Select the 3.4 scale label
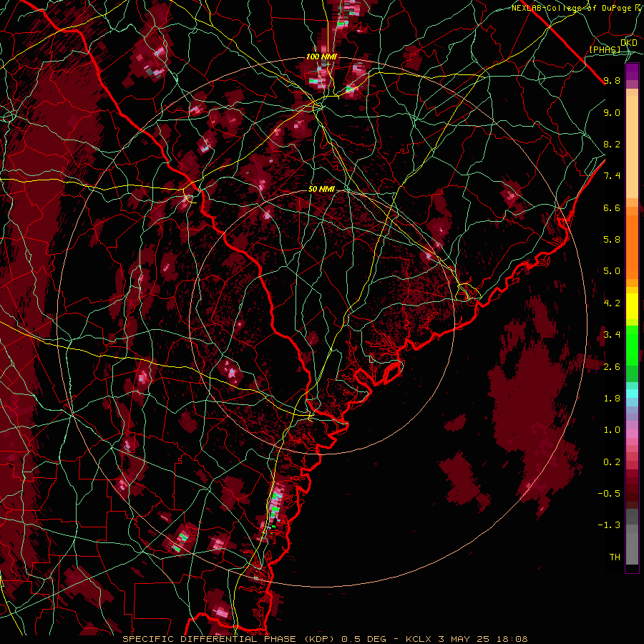This screenshot has height=644, width=644. (x=612, y=335)
